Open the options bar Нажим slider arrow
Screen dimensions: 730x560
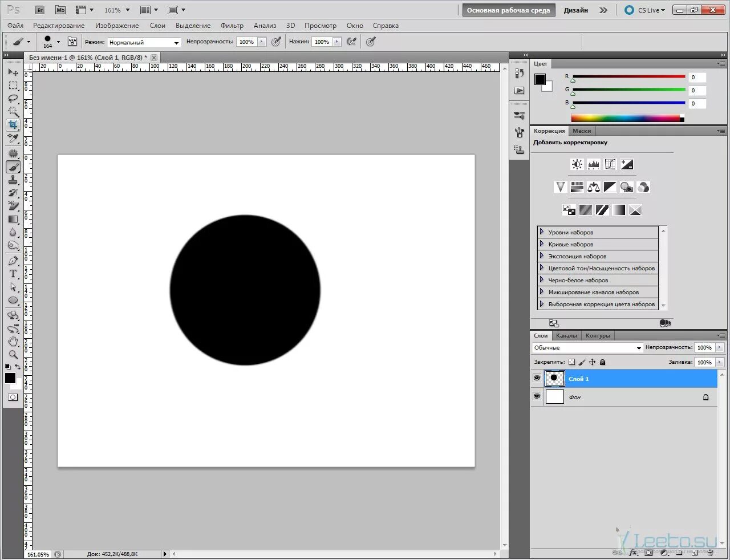point(337,42)
